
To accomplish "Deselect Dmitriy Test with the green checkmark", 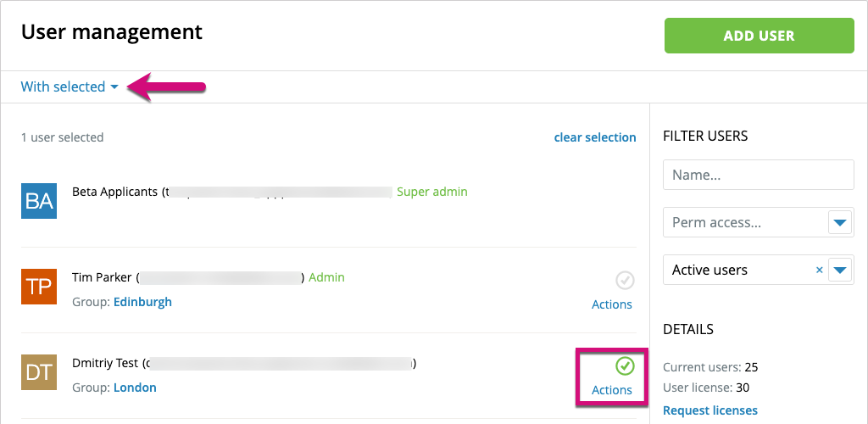I will tap(625, 365).
